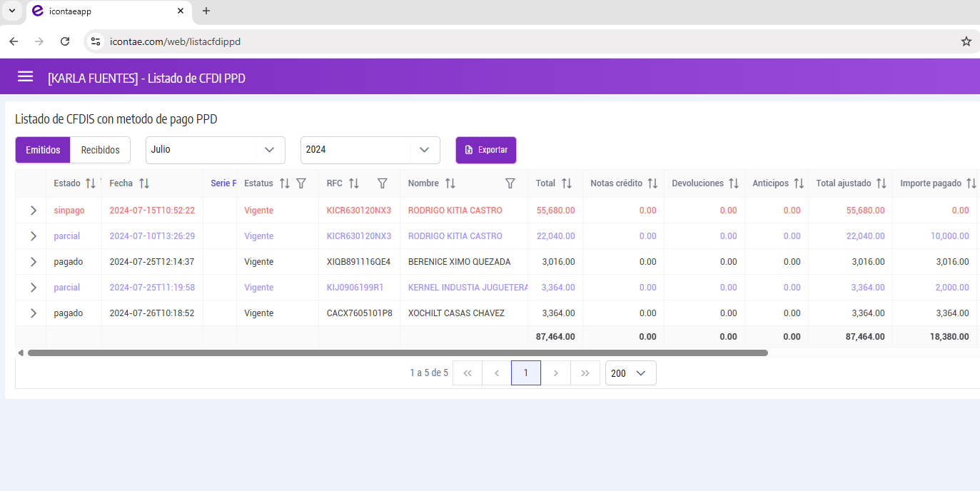Sort table by Fecha column arrows
The height and width of the screenshot is (491, 980).
tap(144, 183)
